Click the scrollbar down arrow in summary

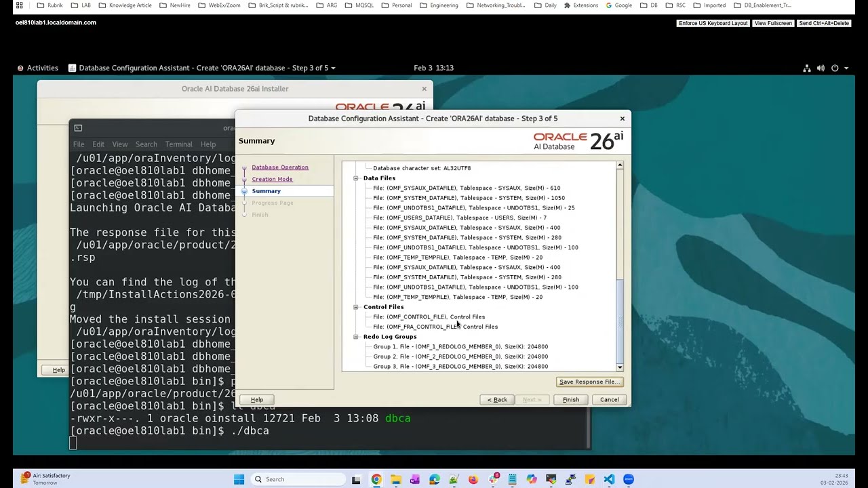(620, 367)
